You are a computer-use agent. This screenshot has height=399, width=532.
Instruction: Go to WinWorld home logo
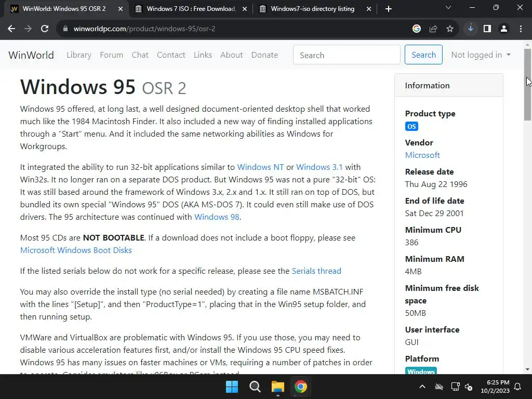click(31, 55)
